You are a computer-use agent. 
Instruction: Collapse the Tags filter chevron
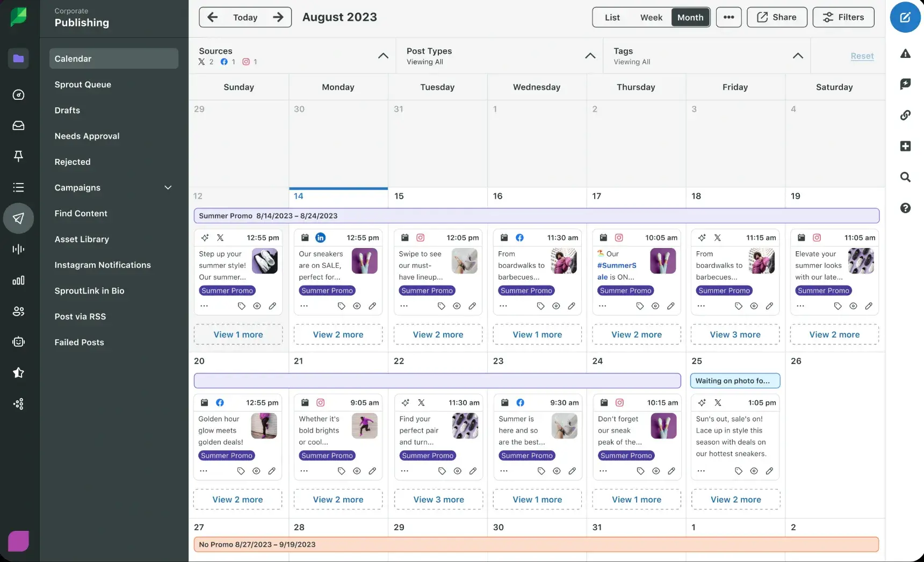(x=798, y=56)
